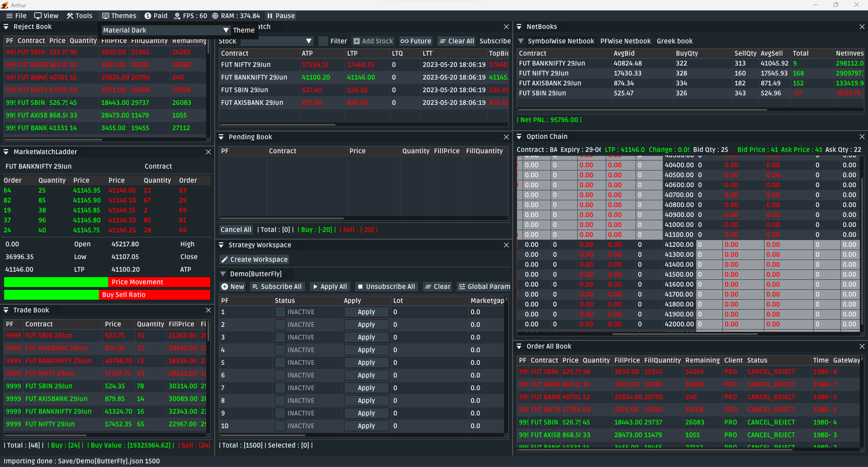Close the Pending Book panel
The height and width of the screenshot is (467, 868).
tap(506, 137)
